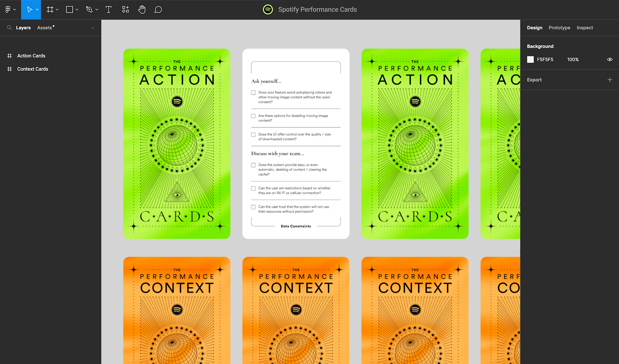The image size is (619, 364).
Task: Check the Wi-Fi restrictions checkbox on the card
Action: pos(253,188)
